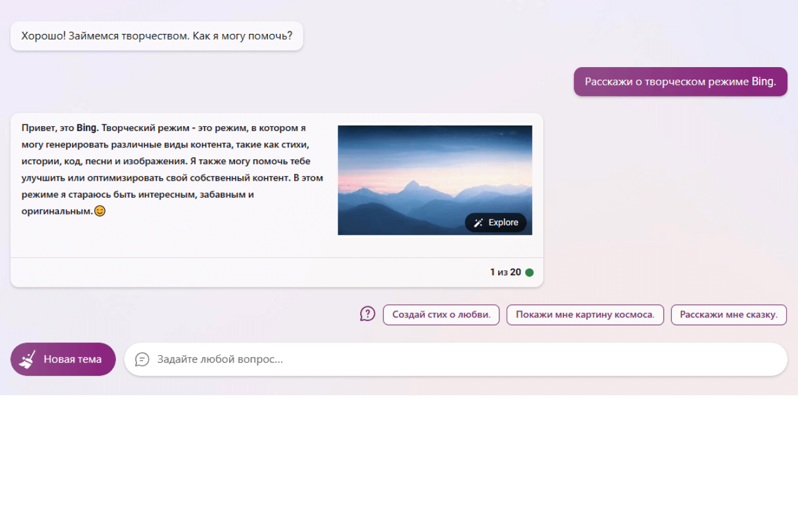Click the magic wand icon on Explore
Image resolution: width=798 pixels, height=532 pixels.
(x=479, y=223)
